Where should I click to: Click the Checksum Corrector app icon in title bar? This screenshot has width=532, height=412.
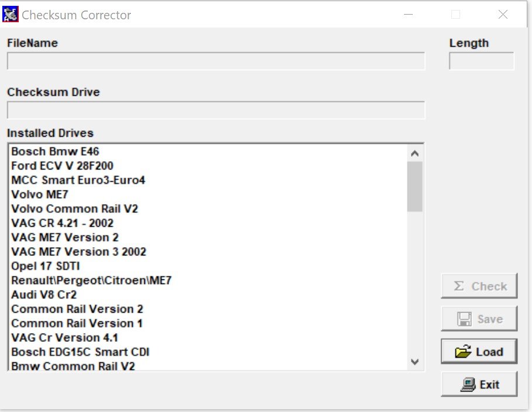10,15
